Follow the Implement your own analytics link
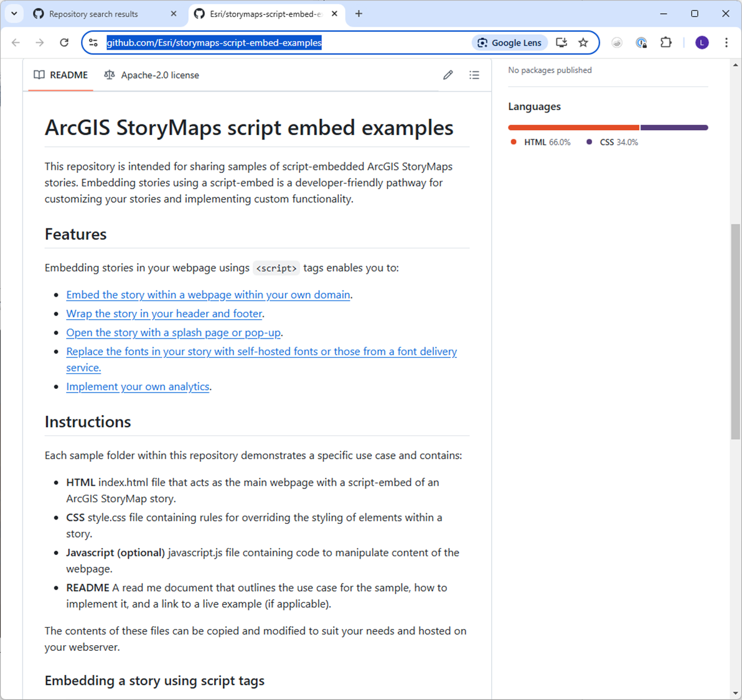The height and width of the screenshot is (700, 742). point(138,386)
